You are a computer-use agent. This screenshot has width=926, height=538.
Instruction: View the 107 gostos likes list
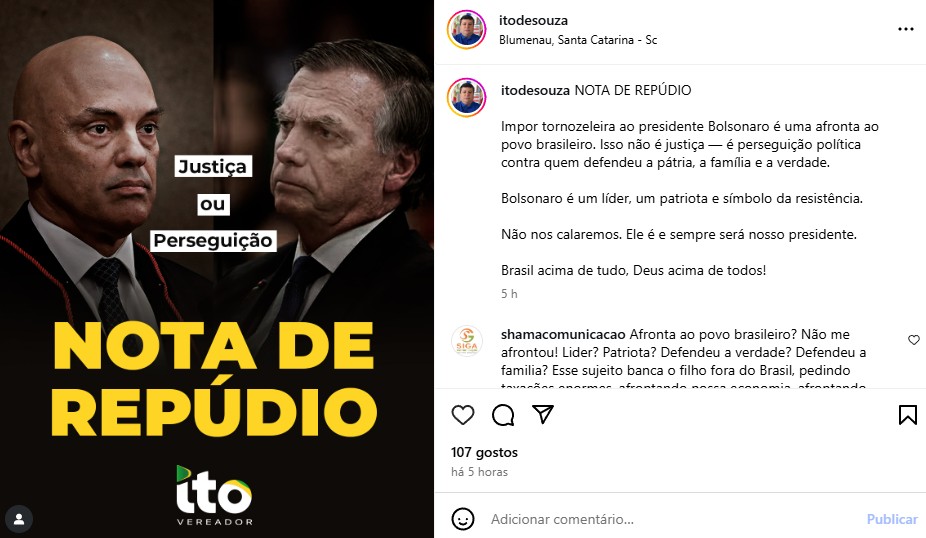pos(484,452)
